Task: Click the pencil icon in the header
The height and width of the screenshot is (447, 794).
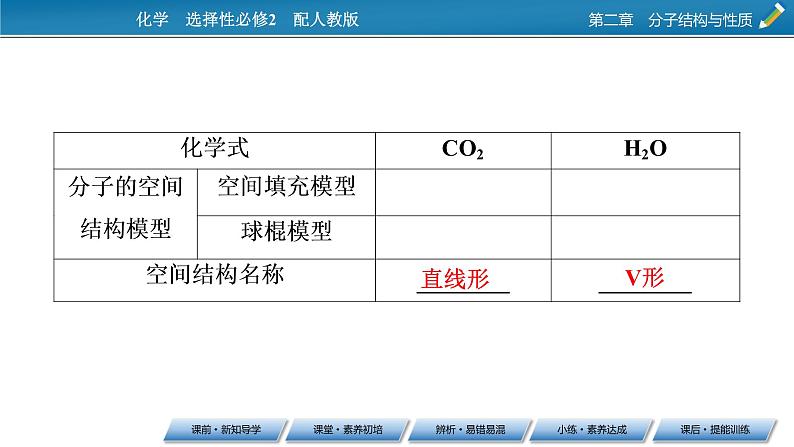Action: [773, 17]
